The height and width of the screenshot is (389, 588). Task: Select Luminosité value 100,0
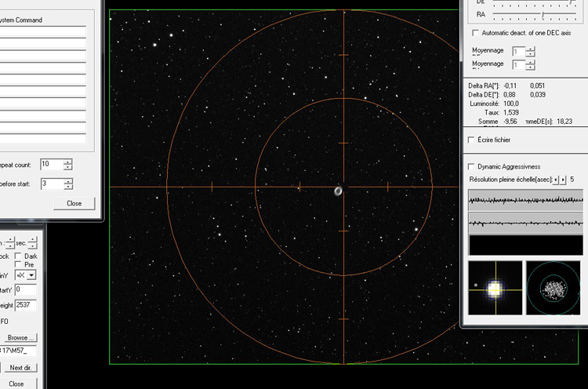pos(510,104)
